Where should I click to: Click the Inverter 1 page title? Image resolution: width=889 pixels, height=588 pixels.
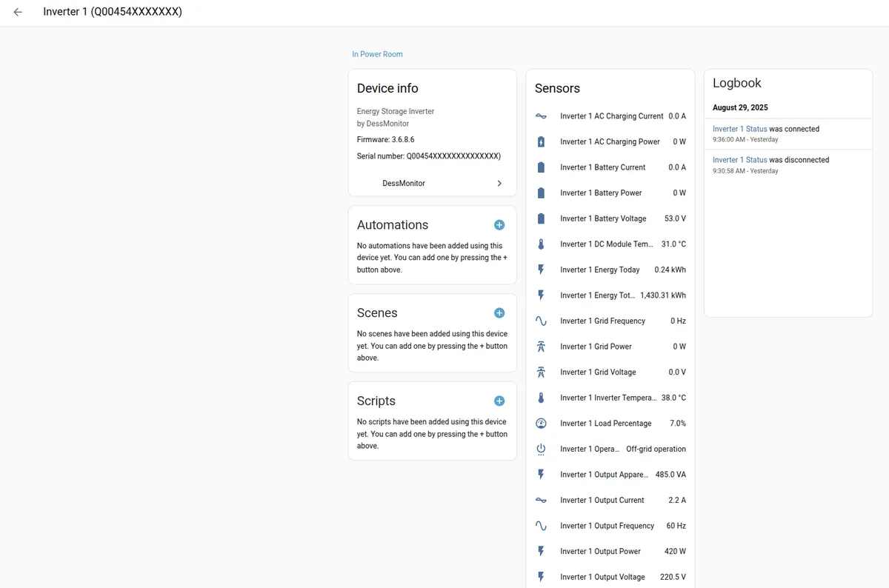click(x=113, y=12)
